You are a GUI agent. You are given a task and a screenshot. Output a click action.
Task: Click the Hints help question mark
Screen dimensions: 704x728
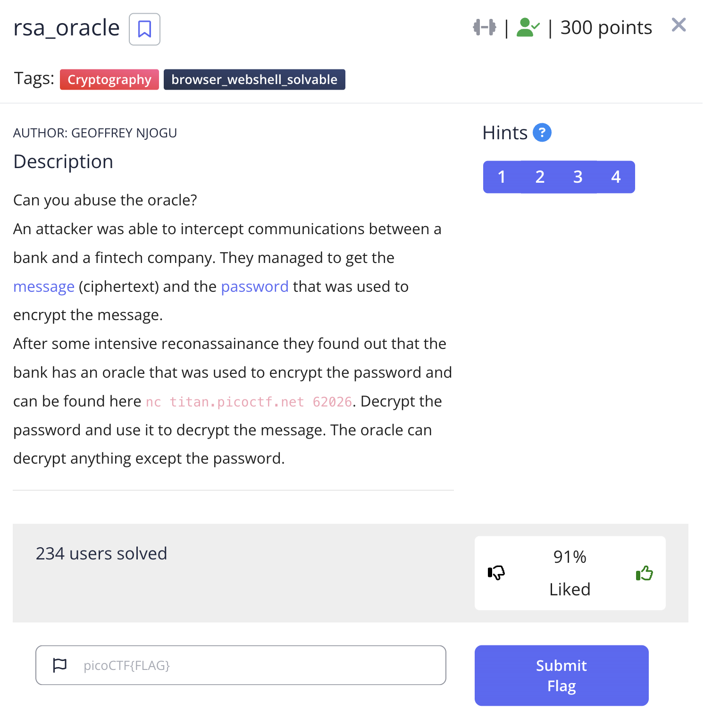[542, 133]
